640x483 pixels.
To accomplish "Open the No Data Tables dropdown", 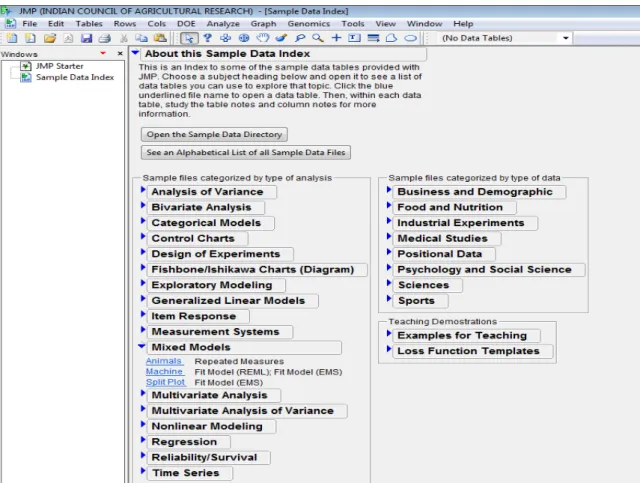I will coord(566,38).
